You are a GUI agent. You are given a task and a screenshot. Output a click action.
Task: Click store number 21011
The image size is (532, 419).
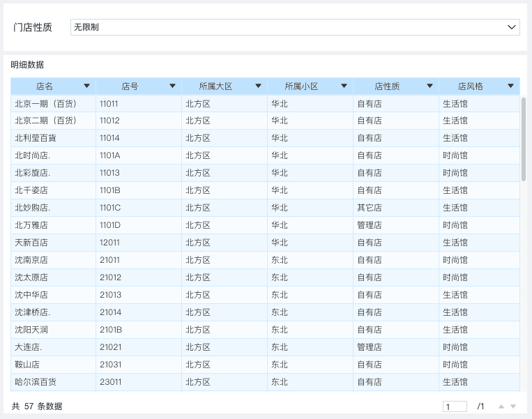point(109,260)
